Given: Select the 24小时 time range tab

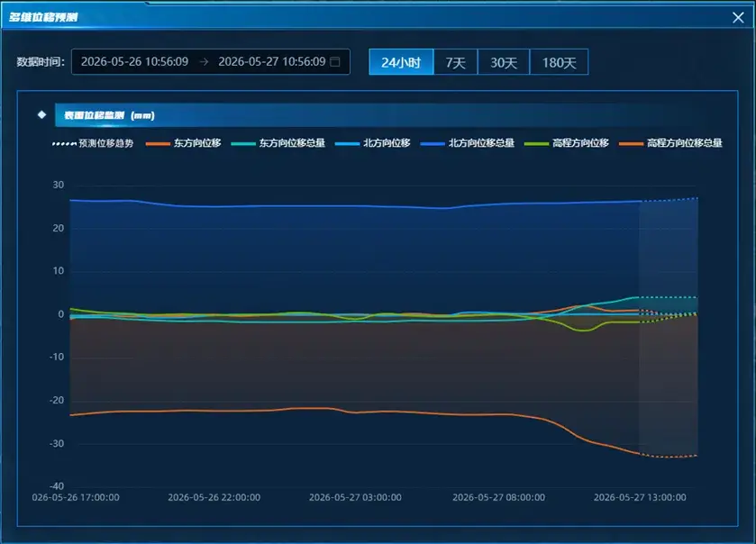Looking at the screenshot, I should [x=401, y=62].
